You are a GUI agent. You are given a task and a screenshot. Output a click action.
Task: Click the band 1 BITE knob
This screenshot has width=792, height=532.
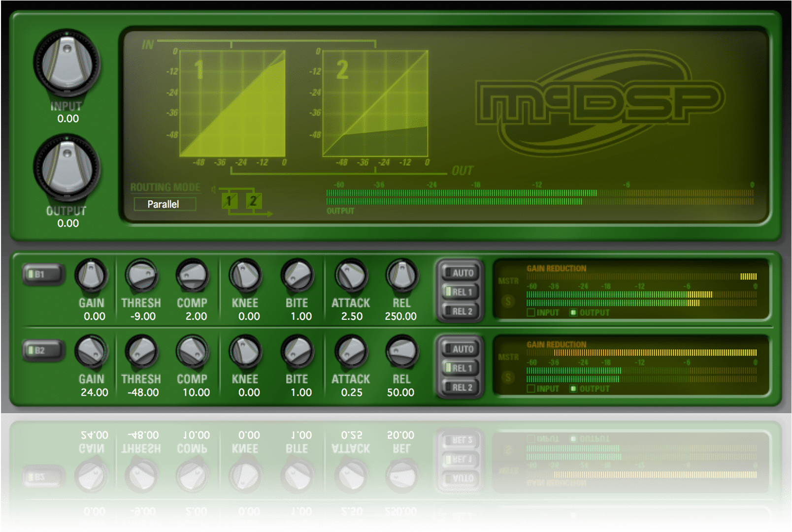[x=297, y=276]
